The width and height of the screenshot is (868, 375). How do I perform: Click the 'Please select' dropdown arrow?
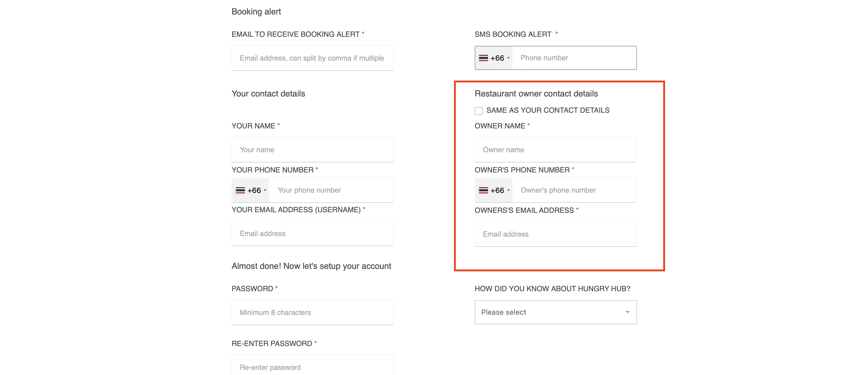point(627,312)
